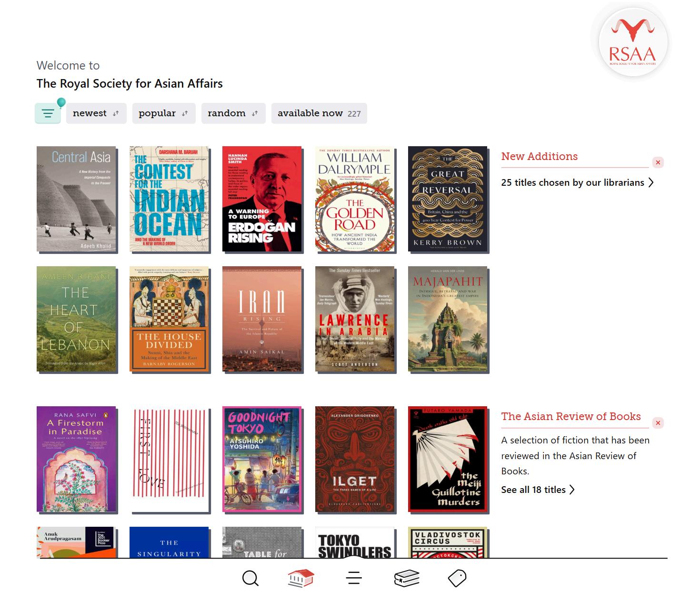Open the shelf books stack icon
The height and width of the screenshot is (592, 700).
(407, 578)
